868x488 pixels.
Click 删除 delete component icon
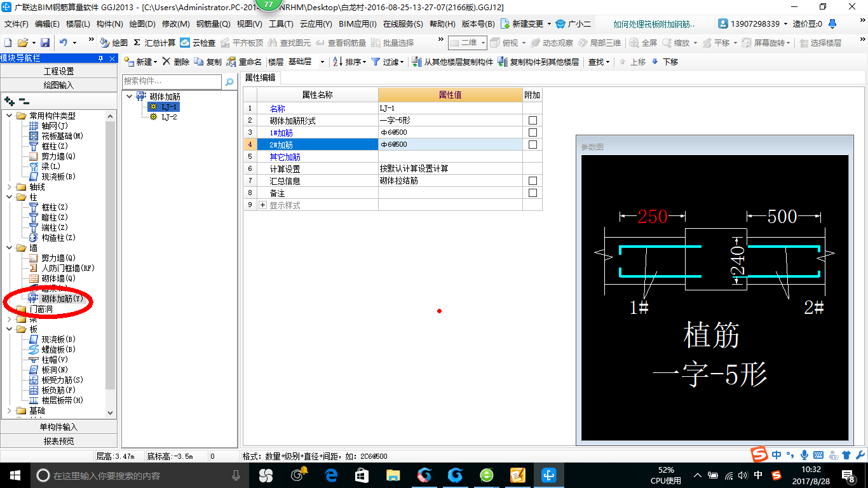tap(176, 62)
